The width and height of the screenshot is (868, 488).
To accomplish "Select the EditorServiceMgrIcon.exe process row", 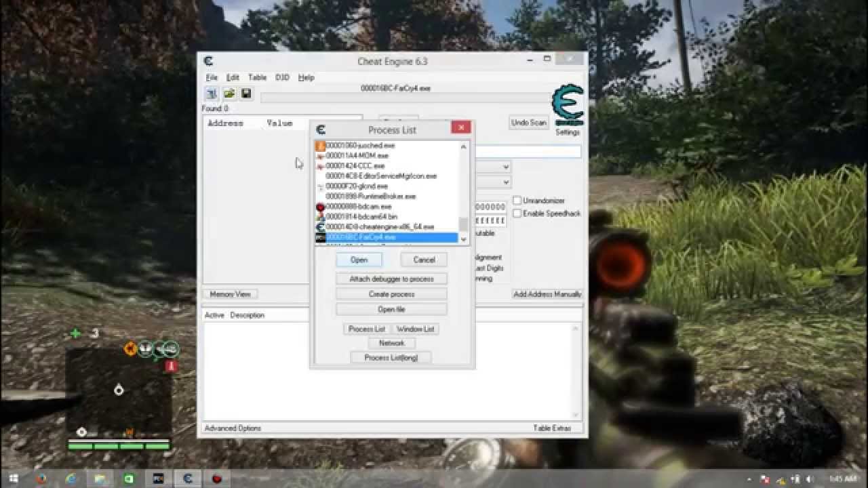I will 387,176.
